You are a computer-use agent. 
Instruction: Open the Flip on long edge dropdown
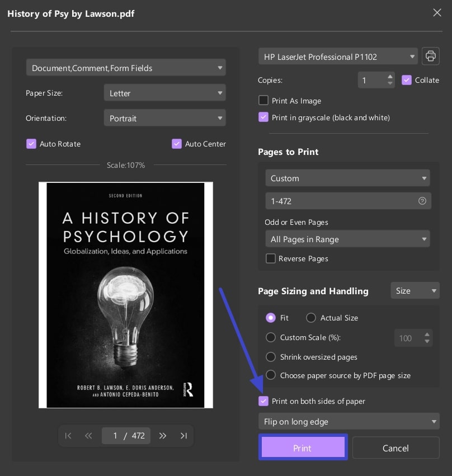349,422
